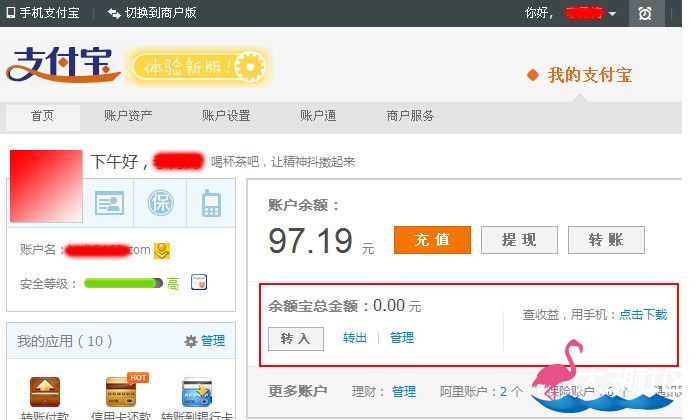
Task: Go to the 首页 tab
Action: pyautogui.click(x=42, y=116)
